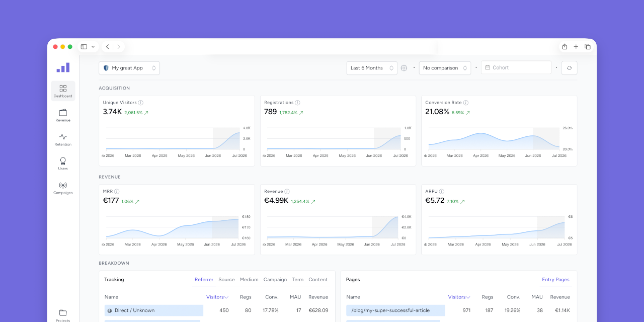The image size is (644, 322).
Task: Click the Cohort input field
Action: [x=516, y=67]
